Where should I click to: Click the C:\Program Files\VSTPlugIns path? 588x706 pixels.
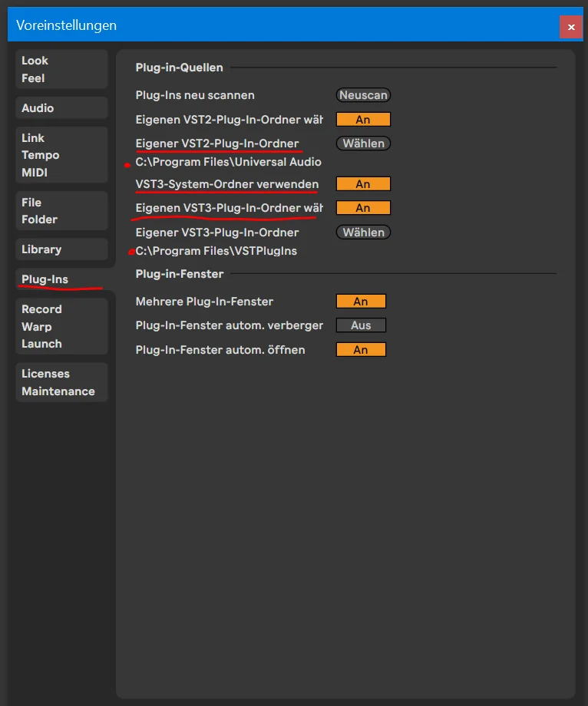pos(216,251)
